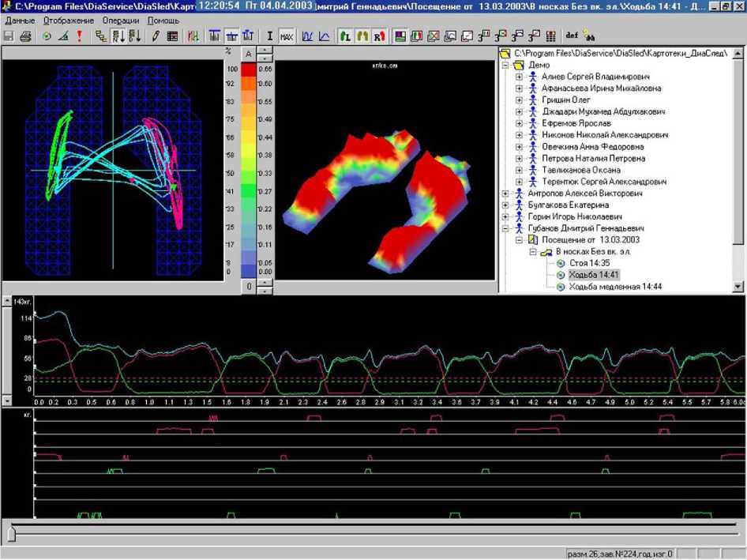Select the left foot 'L' icon
Screen dimensions: 747x560
pos(345,36)
